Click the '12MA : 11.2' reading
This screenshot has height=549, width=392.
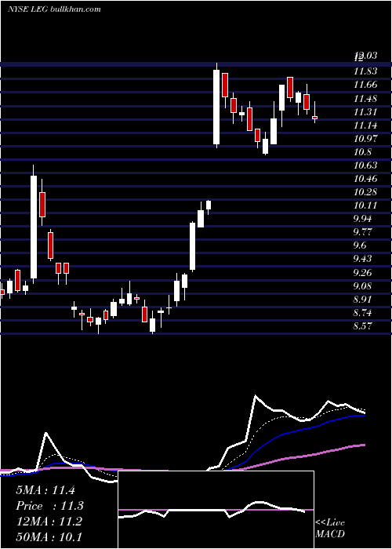click(49, 522)
